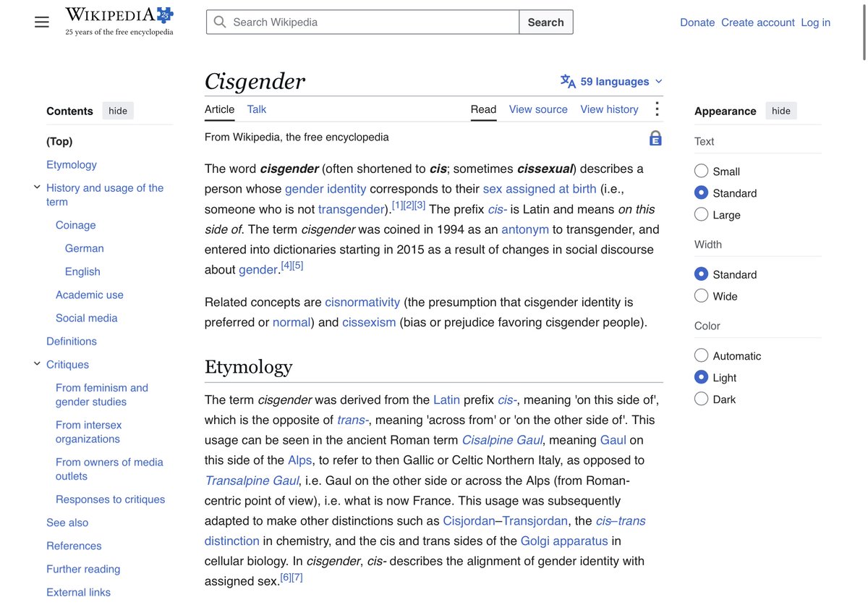Select Light color mode
The image size is (868, 613).
click(x=701, y=378)
